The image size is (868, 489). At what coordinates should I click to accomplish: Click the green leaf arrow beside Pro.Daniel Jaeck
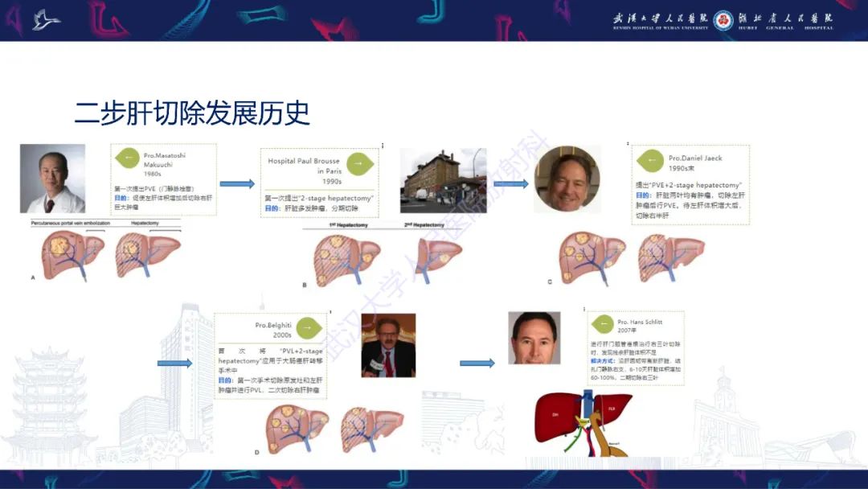point(650,161)
